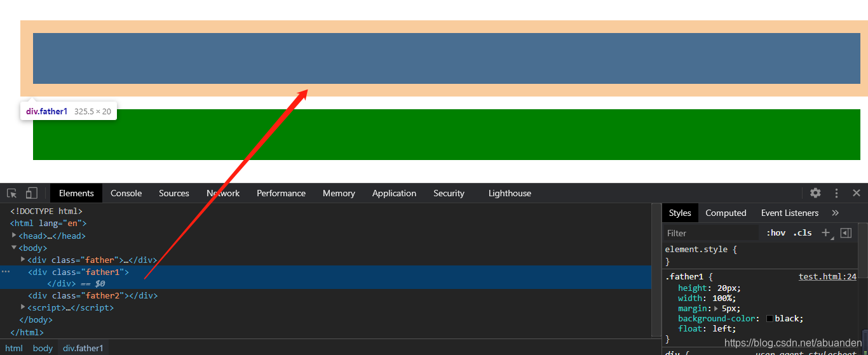Collapse the body element node
868x355 pixels.
pos(14,248)
